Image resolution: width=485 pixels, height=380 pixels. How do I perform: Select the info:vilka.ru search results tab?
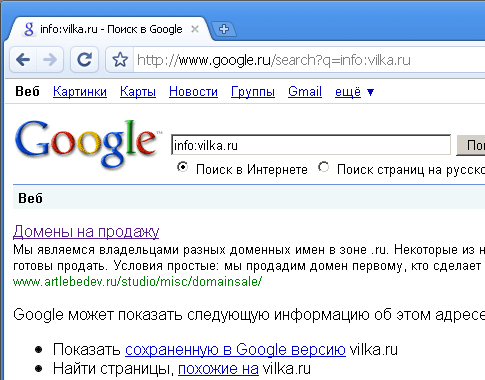(x=108, y=29)
